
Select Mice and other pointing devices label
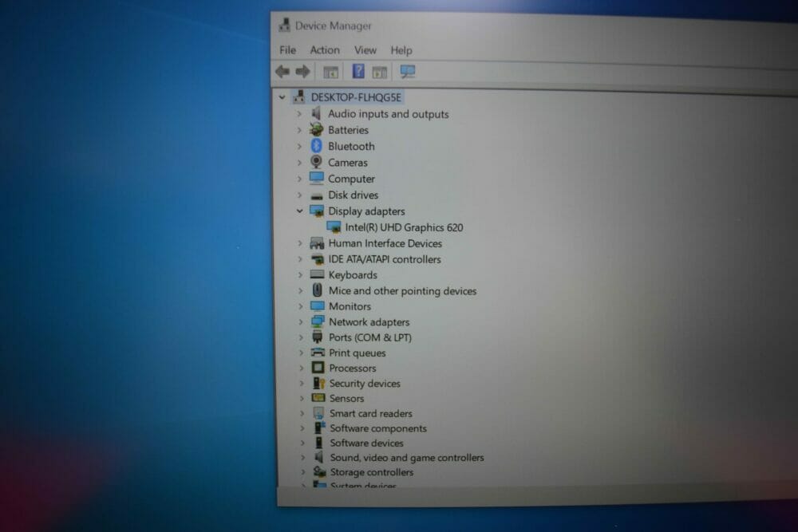[x=402, y=291]
